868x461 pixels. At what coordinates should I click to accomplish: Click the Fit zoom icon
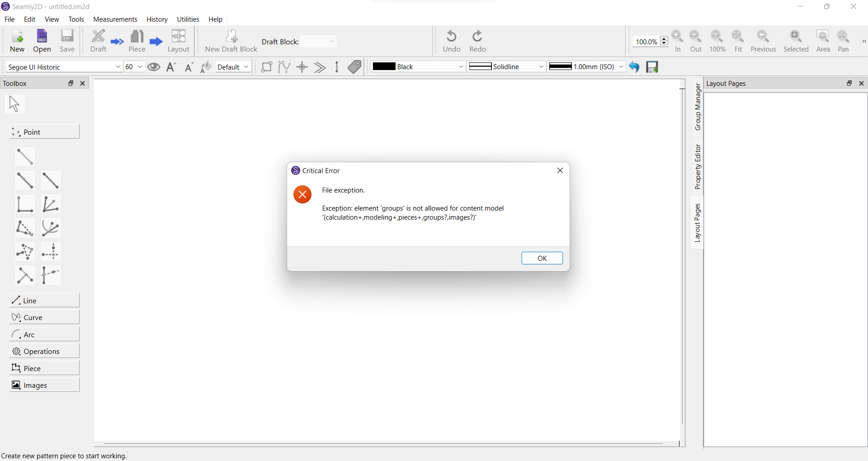[x=738, y=41]
